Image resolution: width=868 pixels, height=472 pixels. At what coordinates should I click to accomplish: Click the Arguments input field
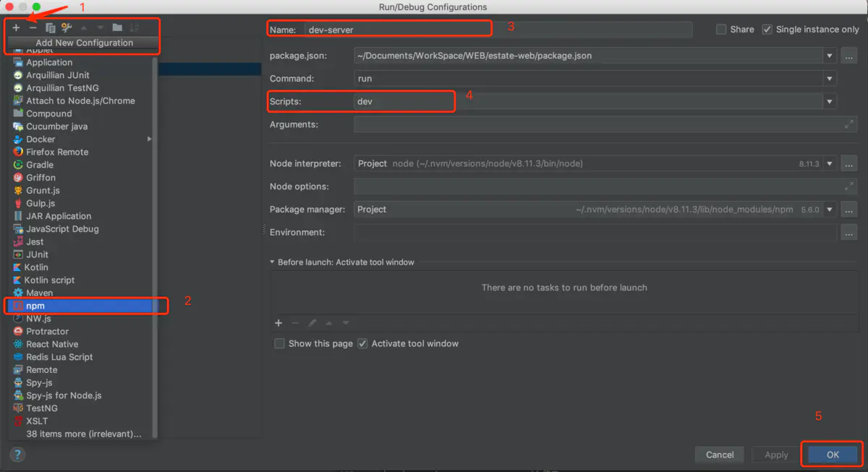coord(605,124)
